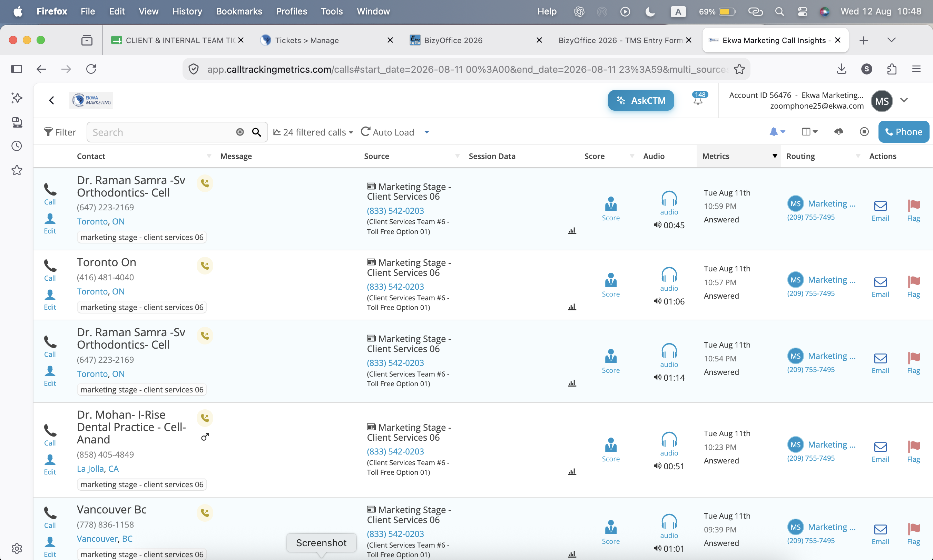Viewport: 933px width, 560px height.
Task: Open sidebar settings gear
Action: 17,548
